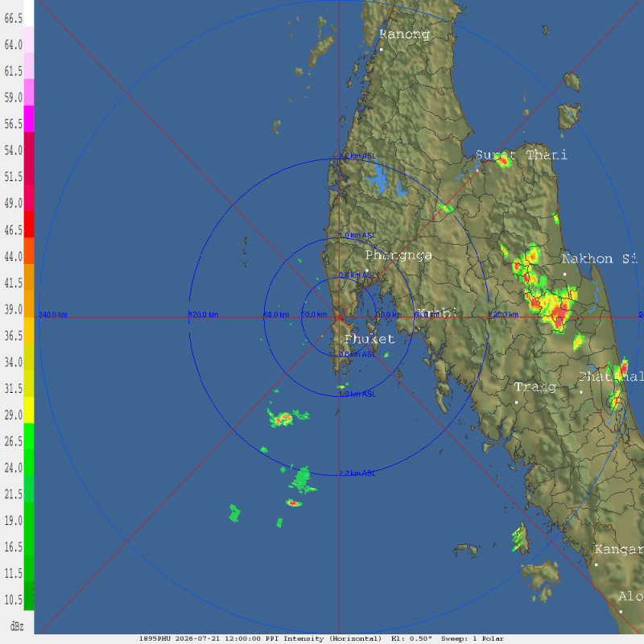Click the white marker dot below Trang
Screen dimensions: 644x644
coord(516,402)
